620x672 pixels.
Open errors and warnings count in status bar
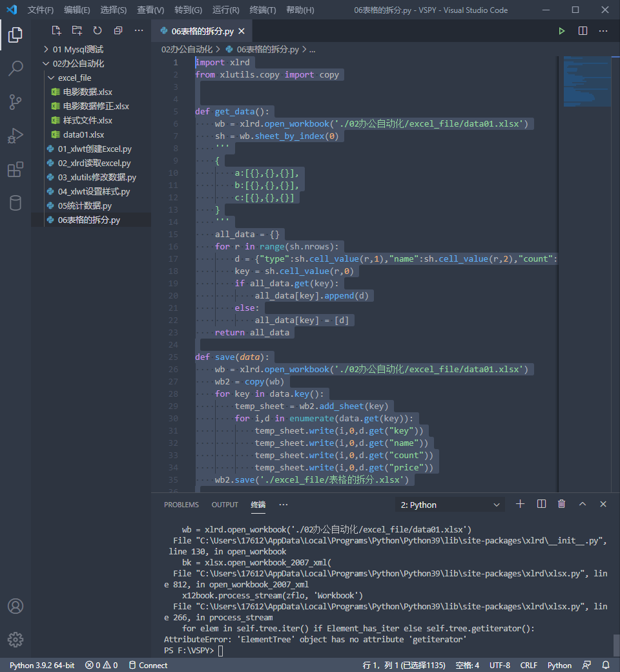(x=101, y=665)
